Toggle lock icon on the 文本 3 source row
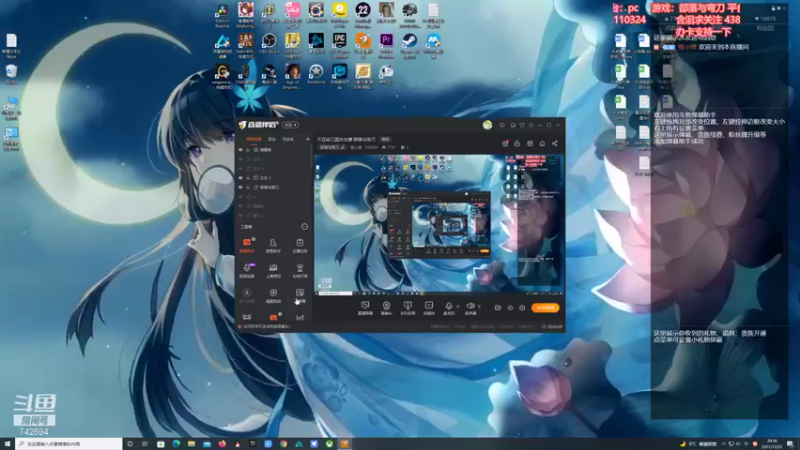This screenshot has width=800, height=450. (248, 178)
